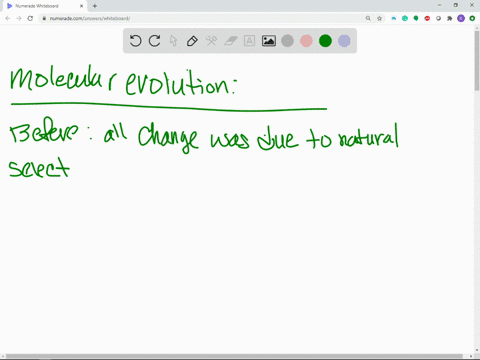Open a new browser tab

pos(95,6)
